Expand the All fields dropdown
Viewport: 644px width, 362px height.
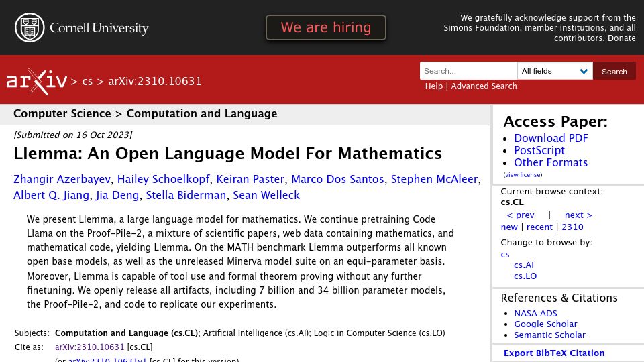click(555, 71)
